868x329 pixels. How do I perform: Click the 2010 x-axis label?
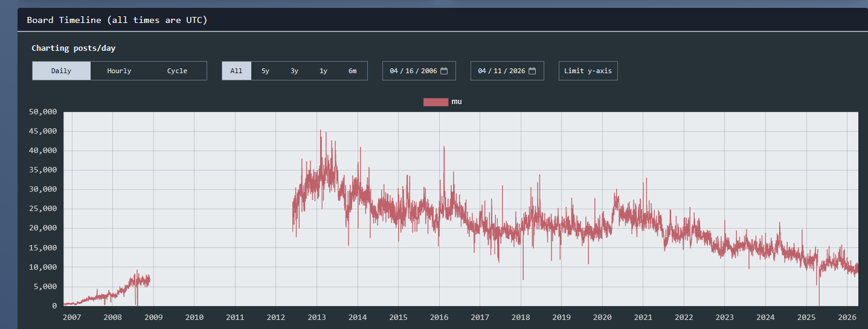[x=194, y=317]
